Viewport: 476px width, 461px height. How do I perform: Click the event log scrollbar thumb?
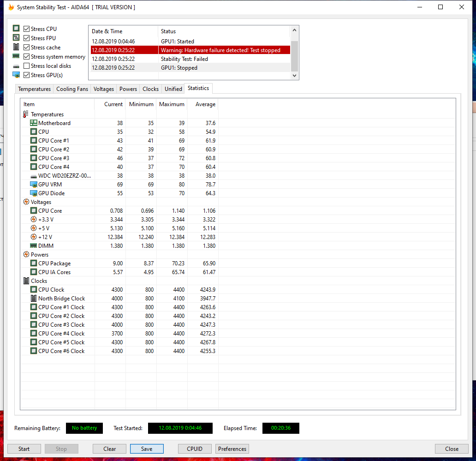pos(294,56)
